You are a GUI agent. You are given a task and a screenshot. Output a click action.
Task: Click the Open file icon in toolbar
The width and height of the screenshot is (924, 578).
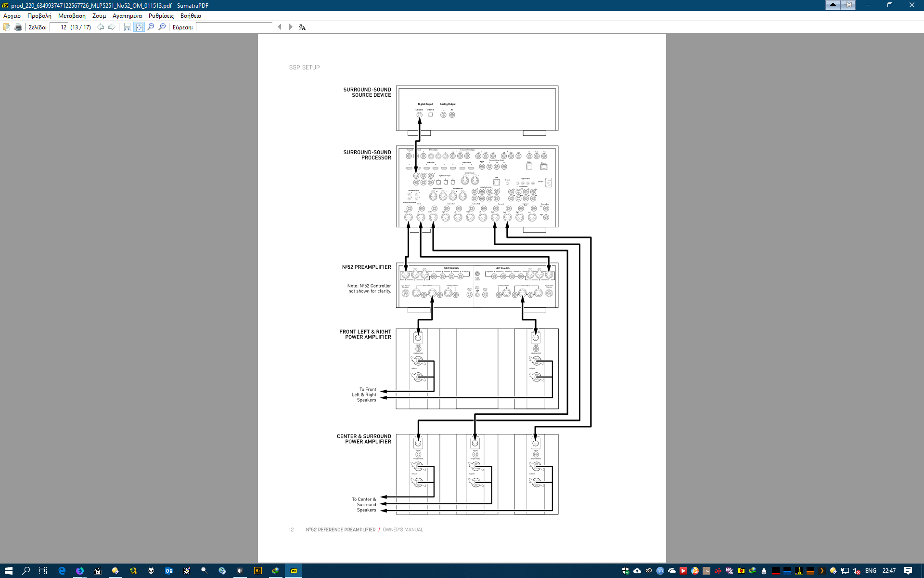(7, 27)
